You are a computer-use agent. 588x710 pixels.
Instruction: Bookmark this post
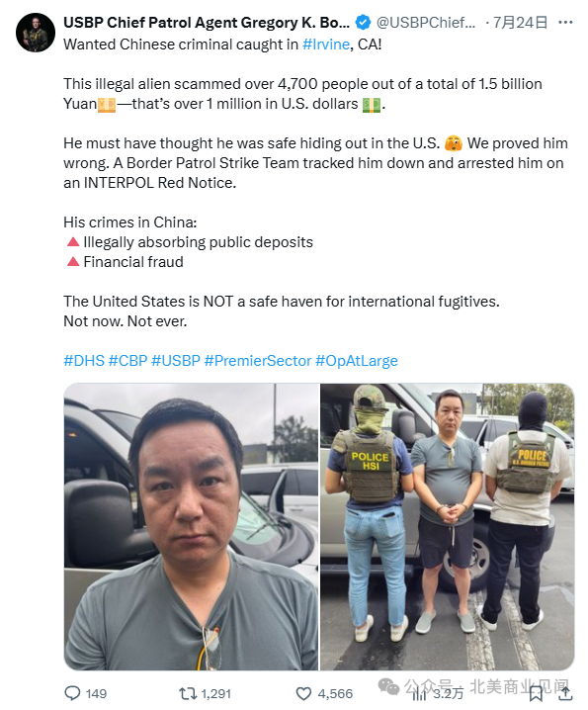tap(536, 693)
